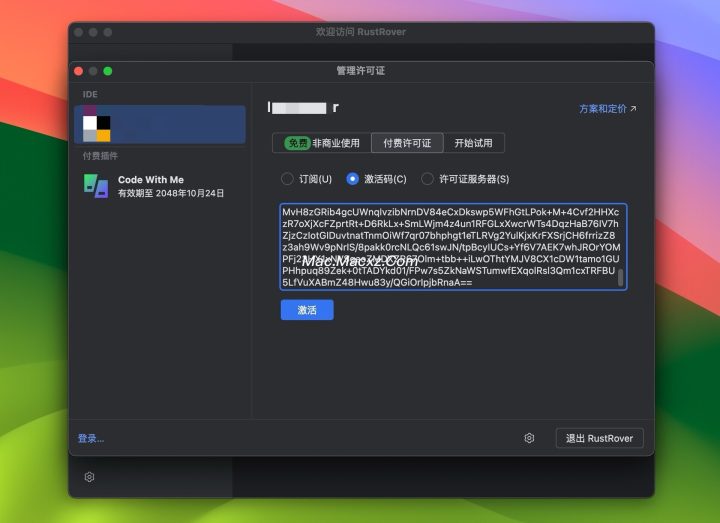Select the RustRover IDE entry in sidebar
Screen dimensions: 720x523
click(x=160, y=124)
